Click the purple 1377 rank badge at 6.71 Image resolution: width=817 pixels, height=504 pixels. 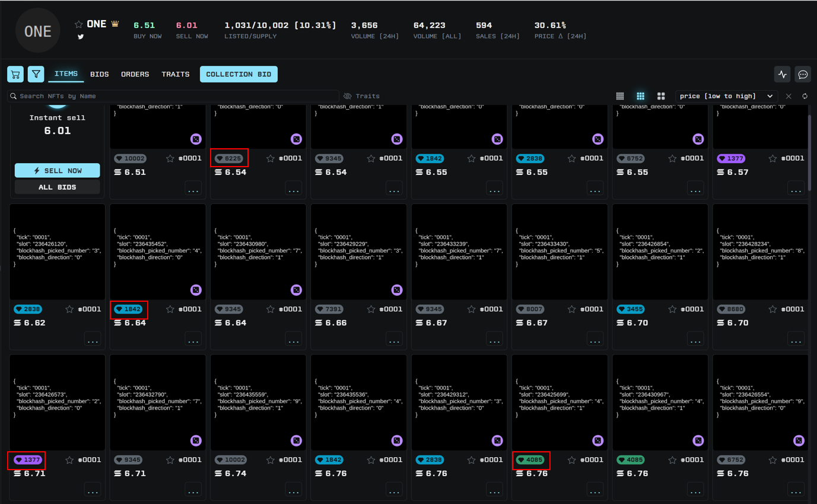(27, 460)
